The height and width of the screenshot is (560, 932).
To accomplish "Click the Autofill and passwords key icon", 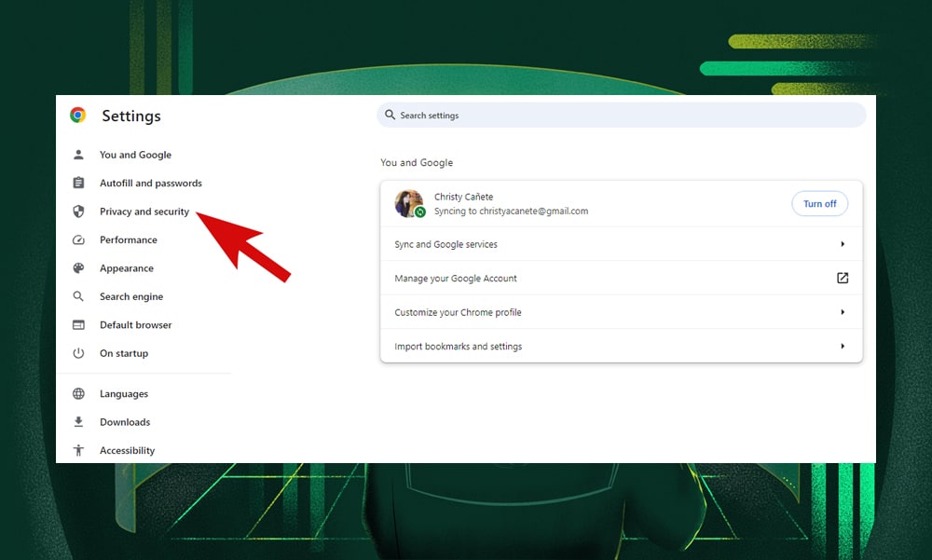I will point(79,183).
